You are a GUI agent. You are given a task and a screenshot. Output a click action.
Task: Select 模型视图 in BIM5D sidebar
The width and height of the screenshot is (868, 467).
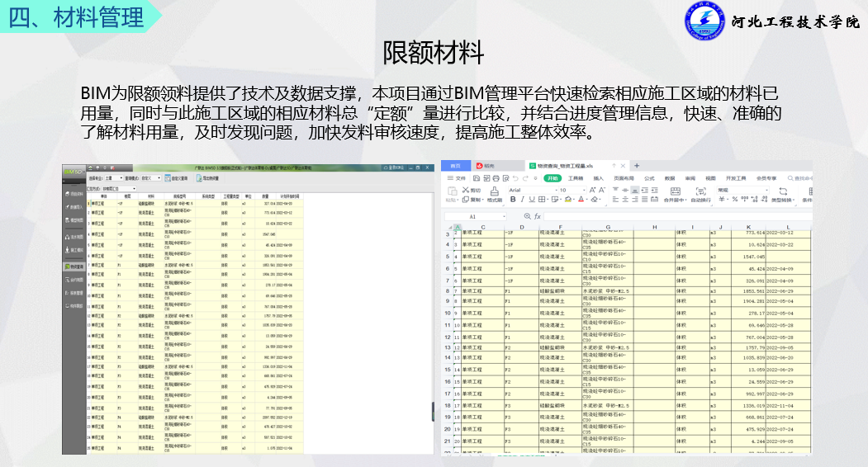(x=74, y=220)
